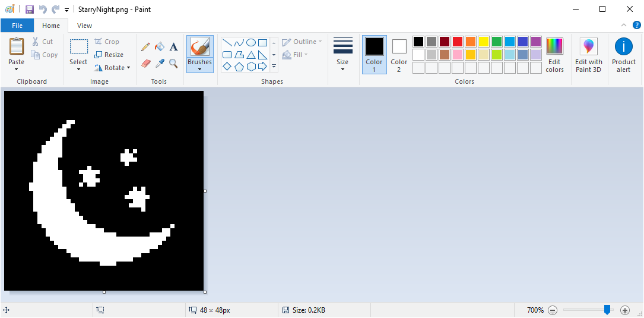This screenshot has height=318, width=644.
Task: Pick the yellow color swatch
Action: pyautogui.click(x=483, y=42)
